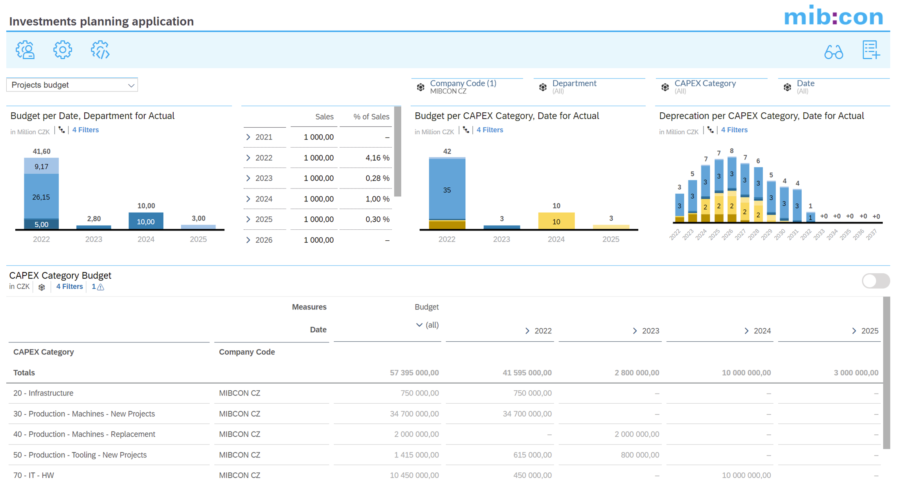
Task: Open the Projects budget dropdown
Action: point(72,86)
